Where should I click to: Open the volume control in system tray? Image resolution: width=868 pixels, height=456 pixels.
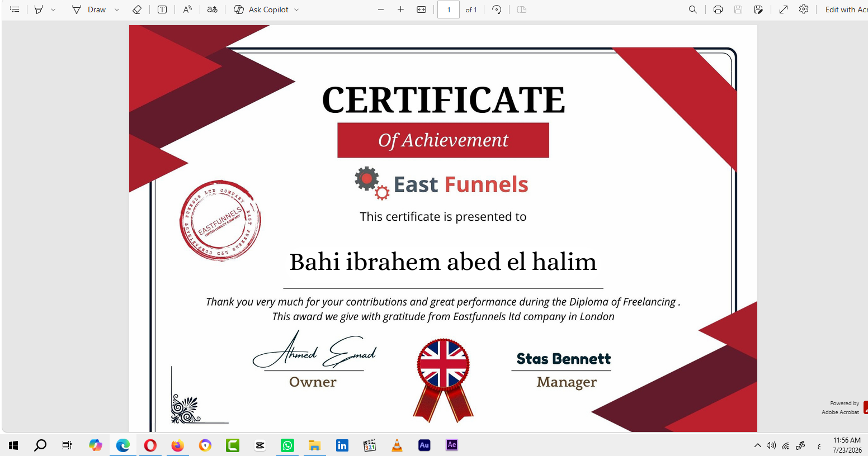pos(772,445)
